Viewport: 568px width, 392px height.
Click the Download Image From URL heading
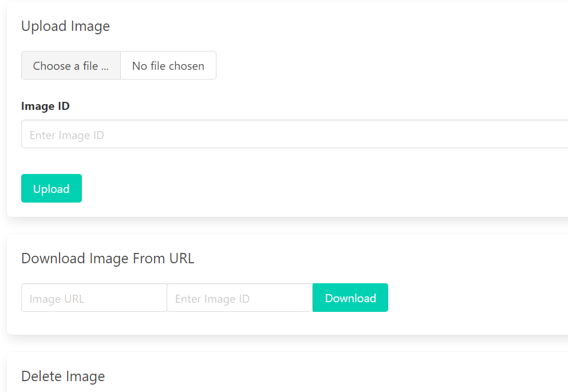tap(108, 259)
